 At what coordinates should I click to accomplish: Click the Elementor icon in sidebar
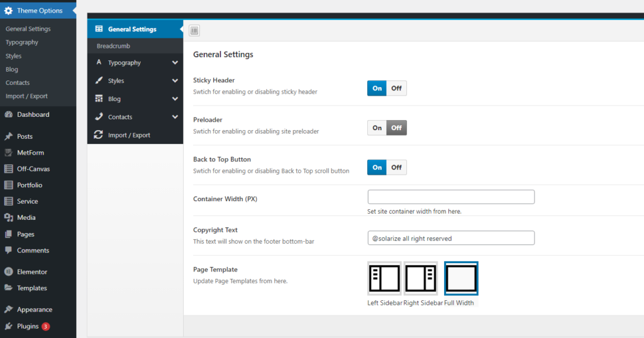(8, 272)
